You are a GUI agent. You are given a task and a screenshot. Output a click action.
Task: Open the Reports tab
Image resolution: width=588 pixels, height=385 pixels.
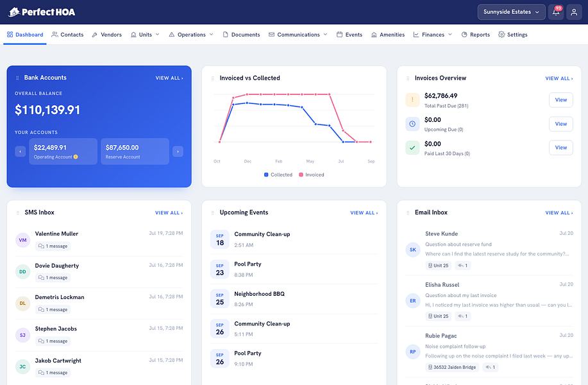(x=476, y=35)
